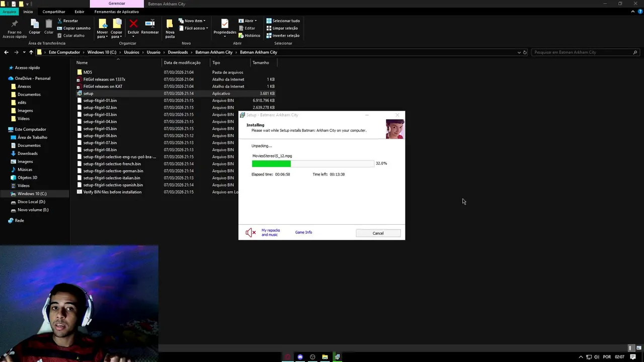The image size is (644, 362).
Task: Switch to the Início ribbon tab
Action: (x=28, y=12)
